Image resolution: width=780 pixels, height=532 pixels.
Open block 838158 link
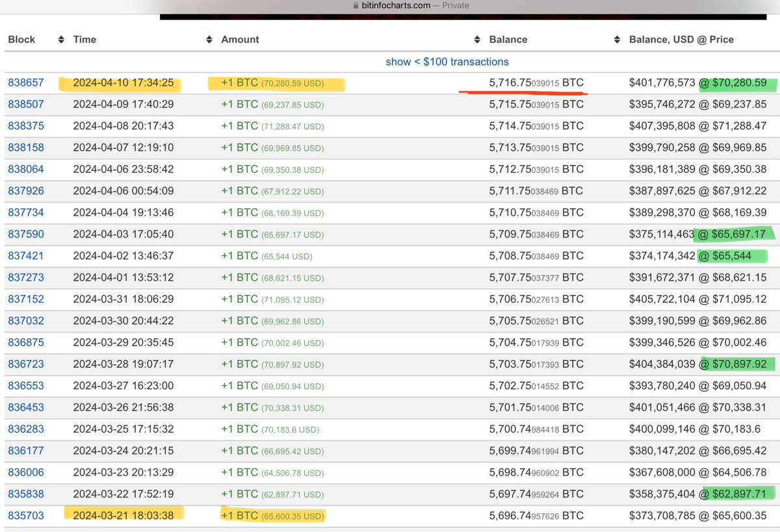pos(26,147)
